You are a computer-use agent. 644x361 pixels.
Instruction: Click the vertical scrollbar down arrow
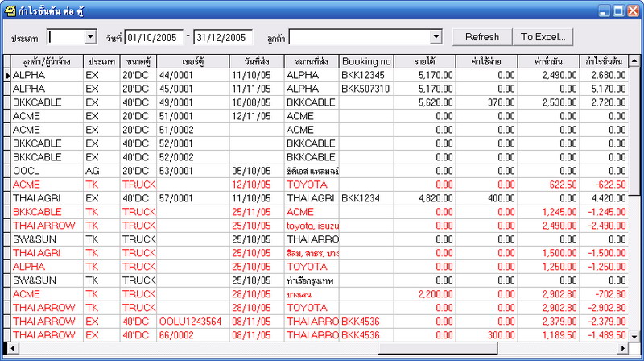(634, 337)
